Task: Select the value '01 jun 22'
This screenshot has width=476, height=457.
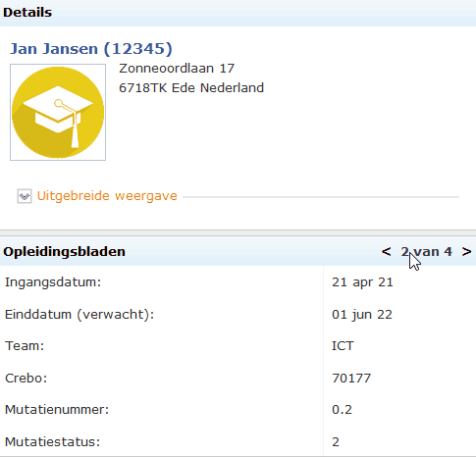Action: pos(362,315)
